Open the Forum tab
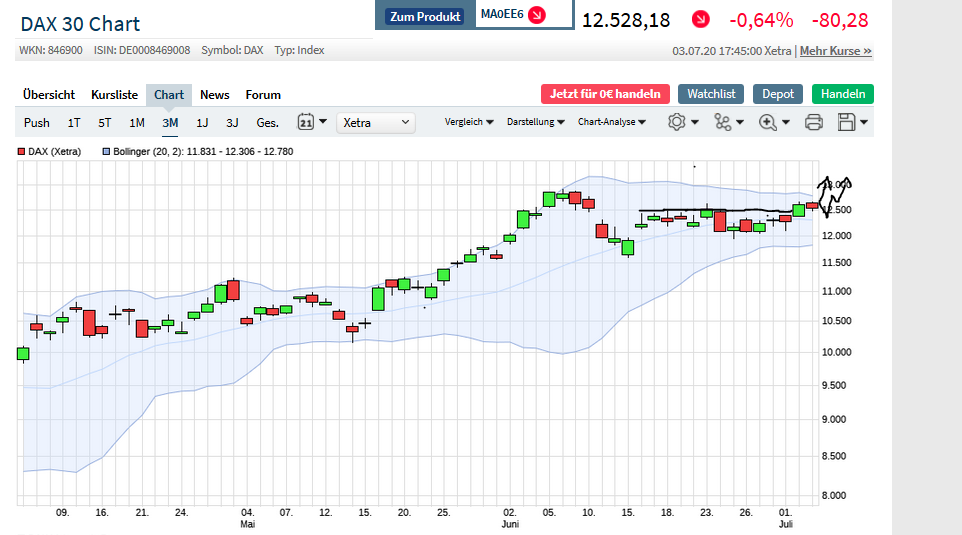 (x=263, y=95)
